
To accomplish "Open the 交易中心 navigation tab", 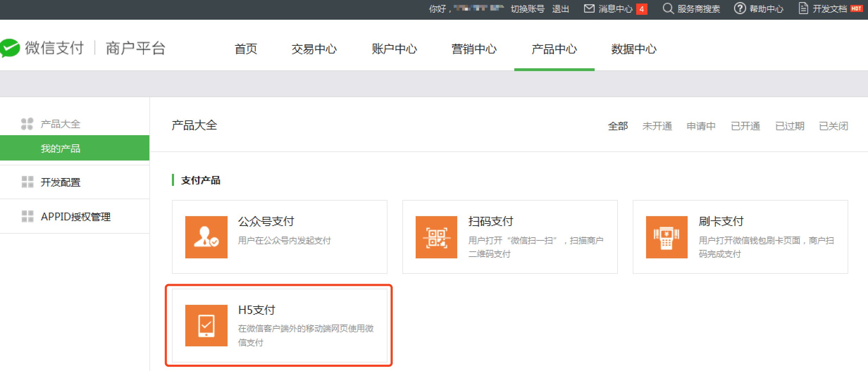I will pyautogui.click(x=314, y=49).
